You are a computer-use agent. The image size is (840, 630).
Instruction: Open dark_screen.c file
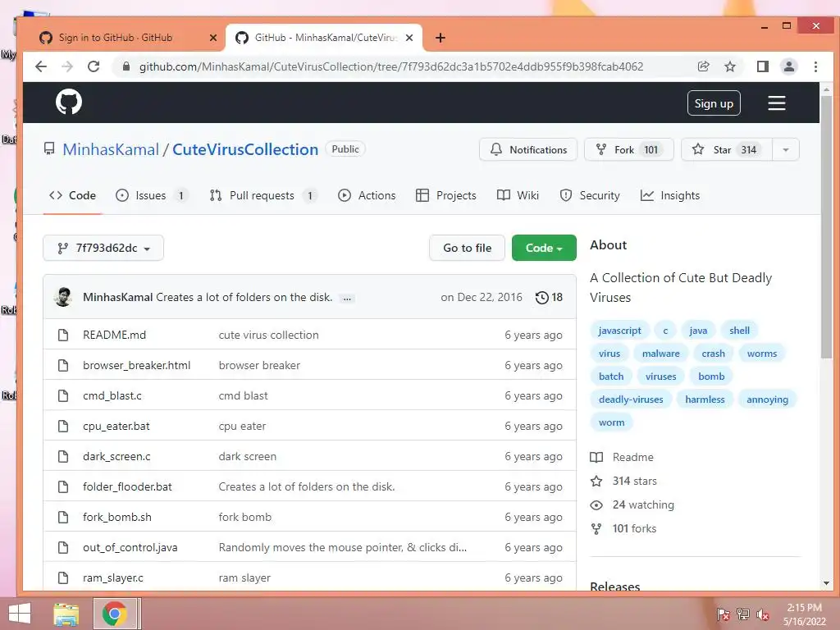click(116, 456)
